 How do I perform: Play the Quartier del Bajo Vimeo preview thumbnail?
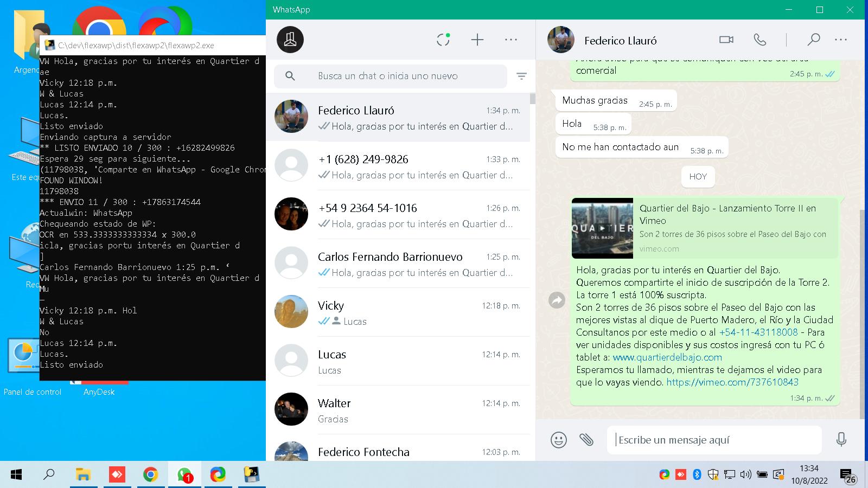pyautogui.click(x=602, y=228)
